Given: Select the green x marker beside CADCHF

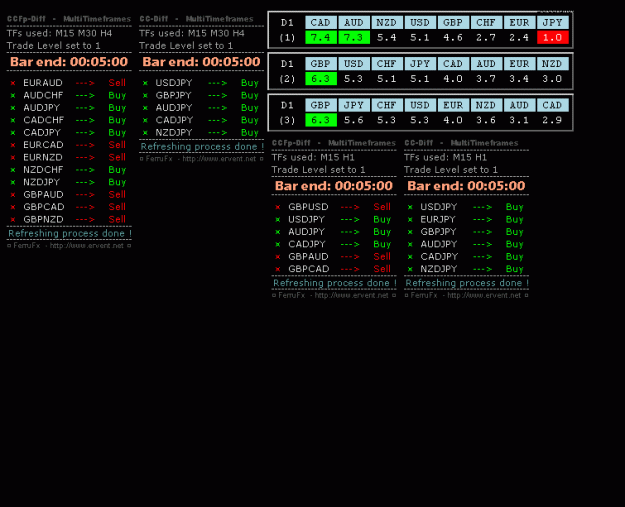Looking at the screenshot, I should 13,120.
